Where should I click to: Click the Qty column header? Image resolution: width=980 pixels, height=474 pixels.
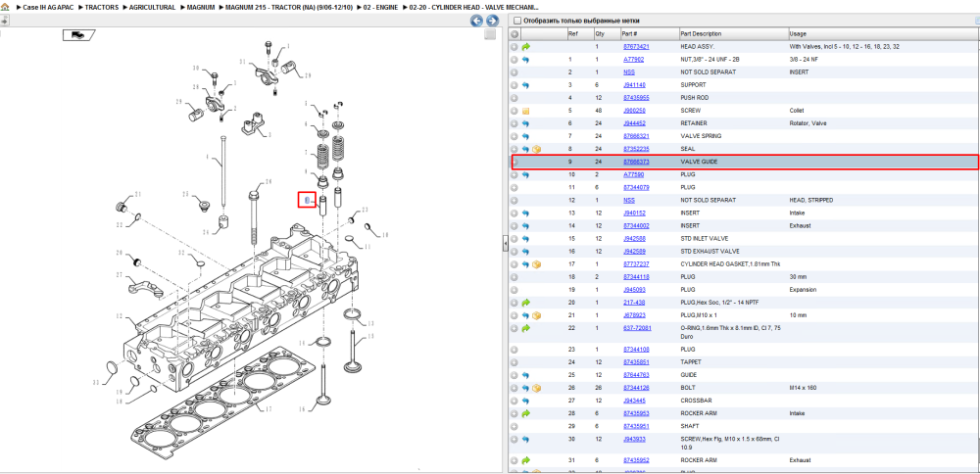tap(606, 33)
